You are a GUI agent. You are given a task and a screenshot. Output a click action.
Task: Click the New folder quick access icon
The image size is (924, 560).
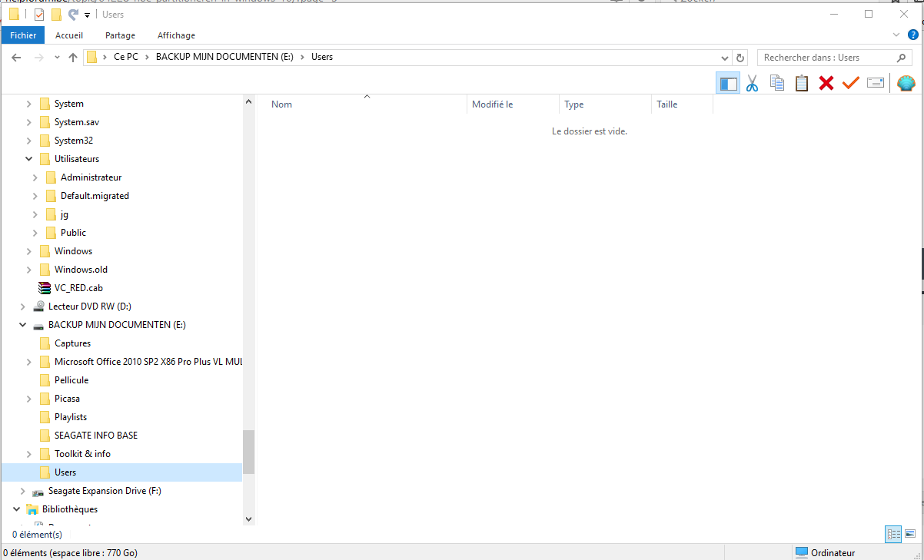pos(56,15)
